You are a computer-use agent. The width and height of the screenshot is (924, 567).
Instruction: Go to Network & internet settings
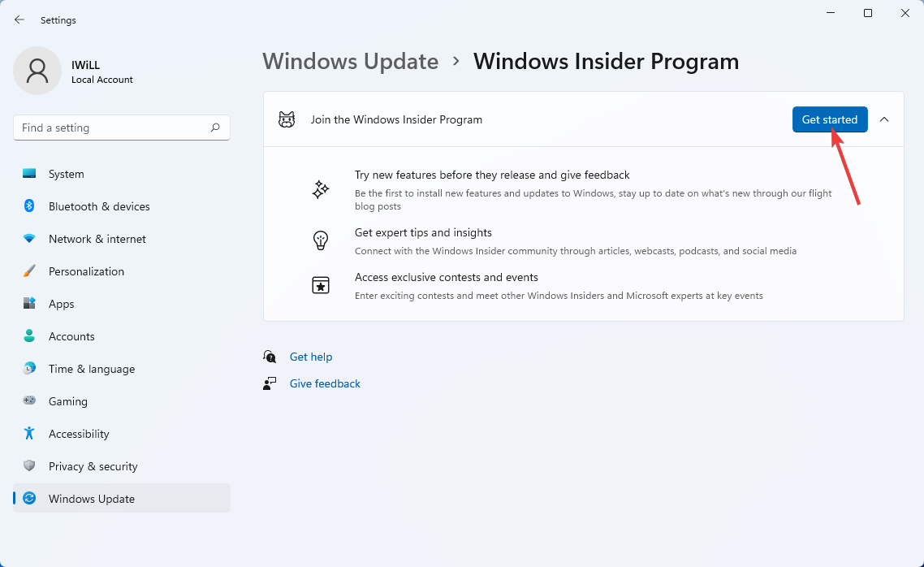pyautogui.click(x=122, y=239)
